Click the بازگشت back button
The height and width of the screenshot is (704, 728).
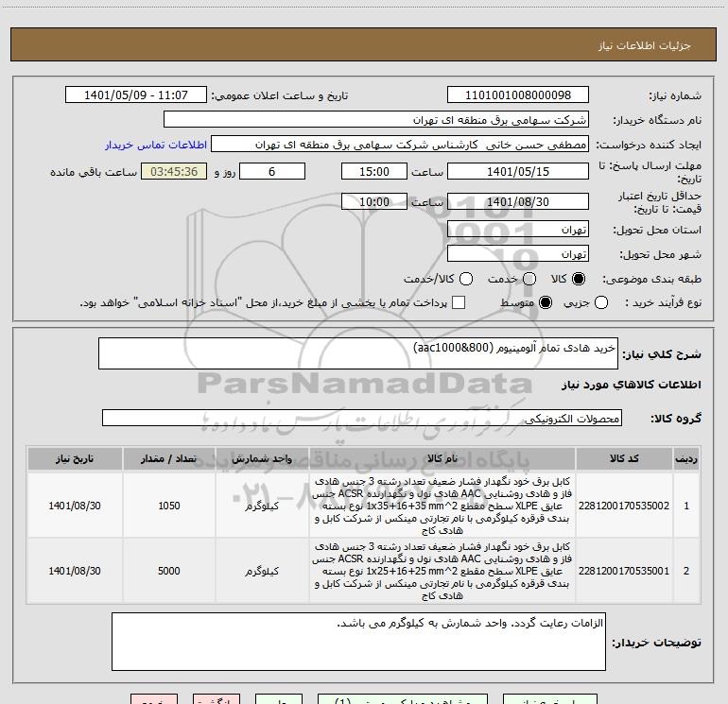point(217,699)
